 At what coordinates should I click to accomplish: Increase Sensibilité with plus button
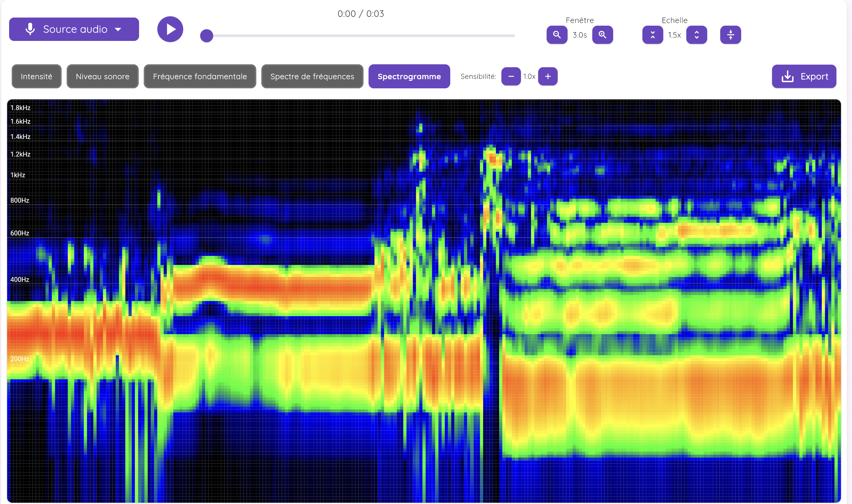coord(548,76)
